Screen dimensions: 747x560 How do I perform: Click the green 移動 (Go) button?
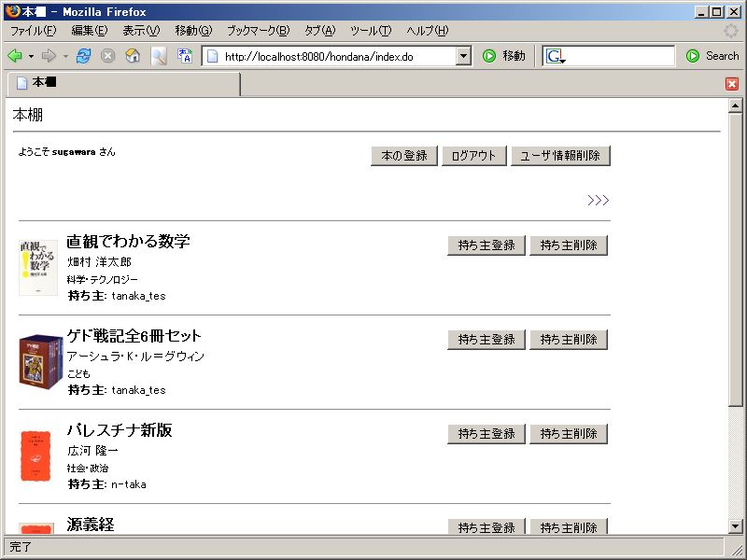pos(503,56)
